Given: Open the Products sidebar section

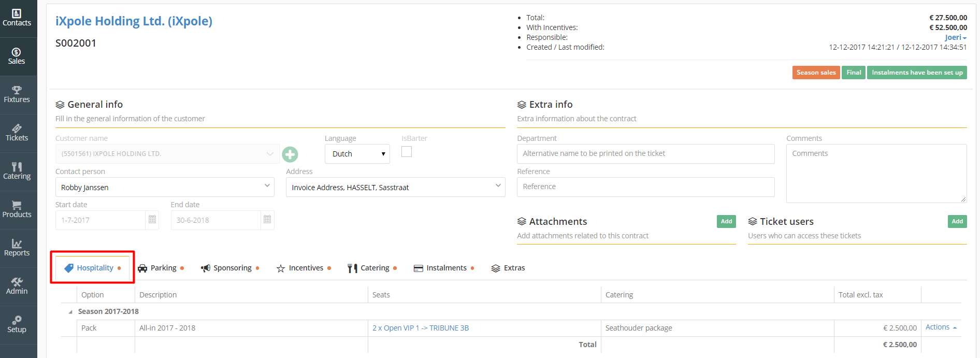Looking at the screenshot, I should coord(17,210).
